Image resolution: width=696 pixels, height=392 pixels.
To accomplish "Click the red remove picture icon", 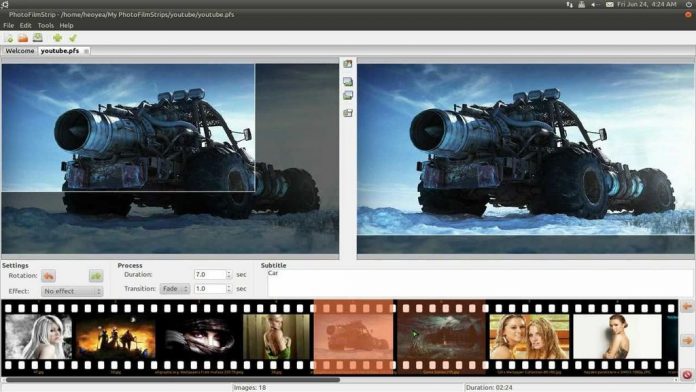I will (687, 375).
